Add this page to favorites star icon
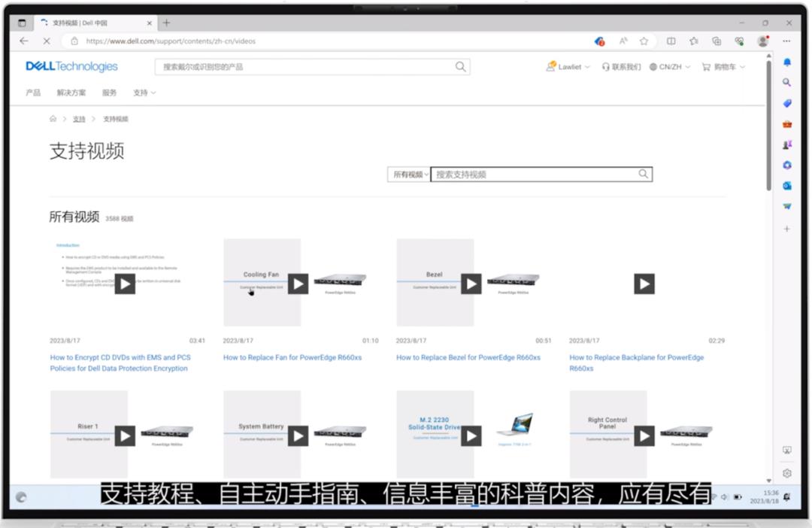812x528 pixels. (644, 41)
